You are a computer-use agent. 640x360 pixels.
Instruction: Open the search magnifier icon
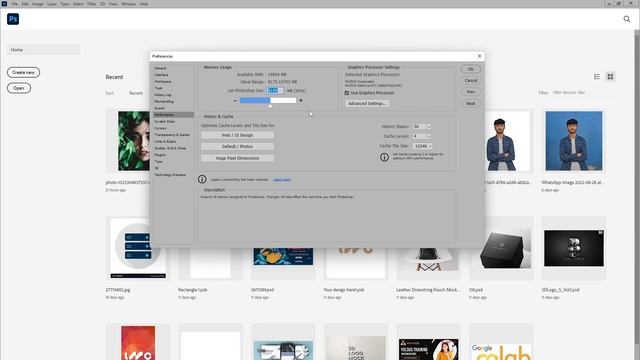tap(627, 19)
